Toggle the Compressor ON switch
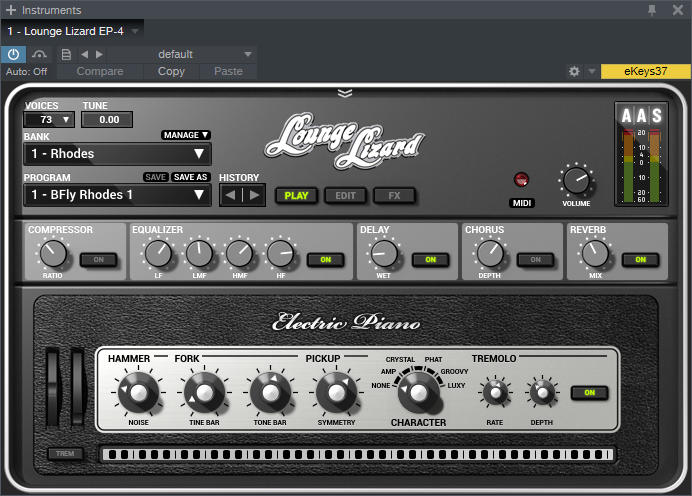This screenshot has height=496, width=692. point(98,260)
